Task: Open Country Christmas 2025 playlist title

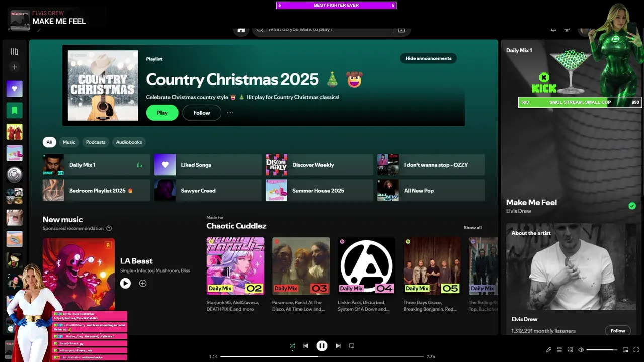Action: 232,79
